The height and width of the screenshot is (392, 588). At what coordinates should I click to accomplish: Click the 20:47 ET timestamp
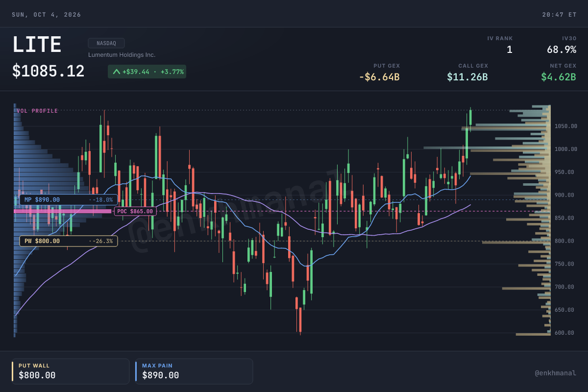559,15
